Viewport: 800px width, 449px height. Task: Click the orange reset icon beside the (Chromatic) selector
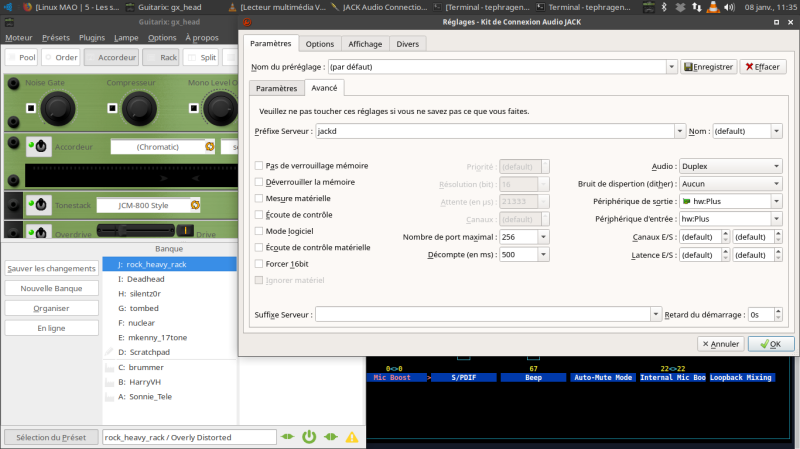pyautogui.click(x=210, y=146)
